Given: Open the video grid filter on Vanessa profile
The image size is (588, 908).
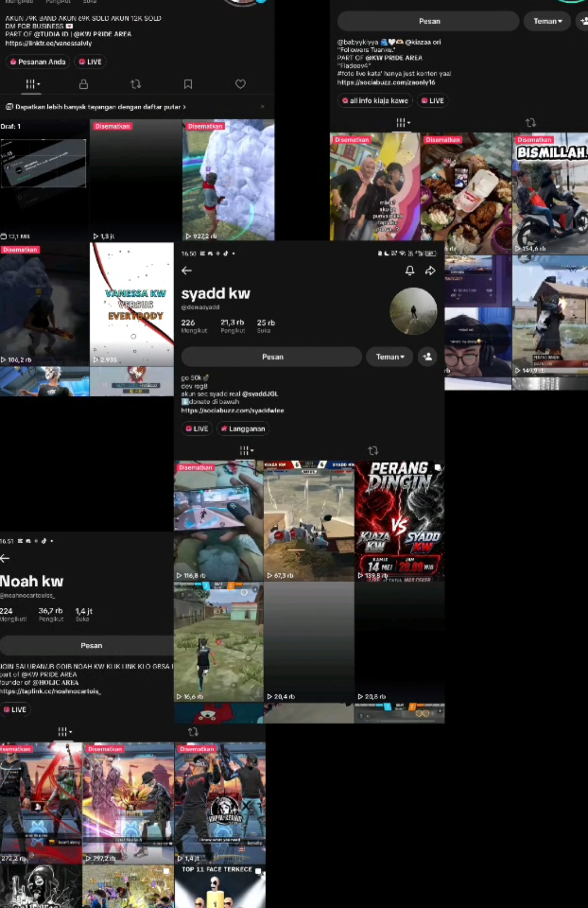Looking at the screenshot, I should click(x=33, y=84).
